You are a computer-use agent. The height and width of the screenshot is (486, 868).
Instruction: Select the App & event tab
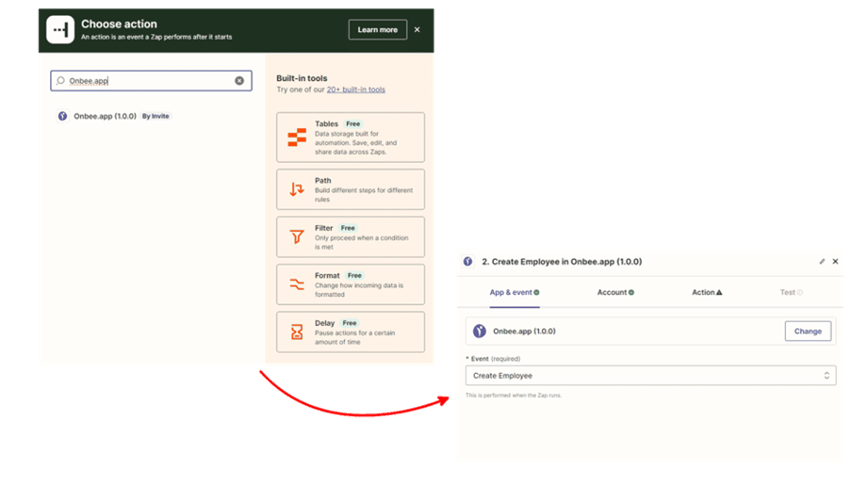point(514,293)
